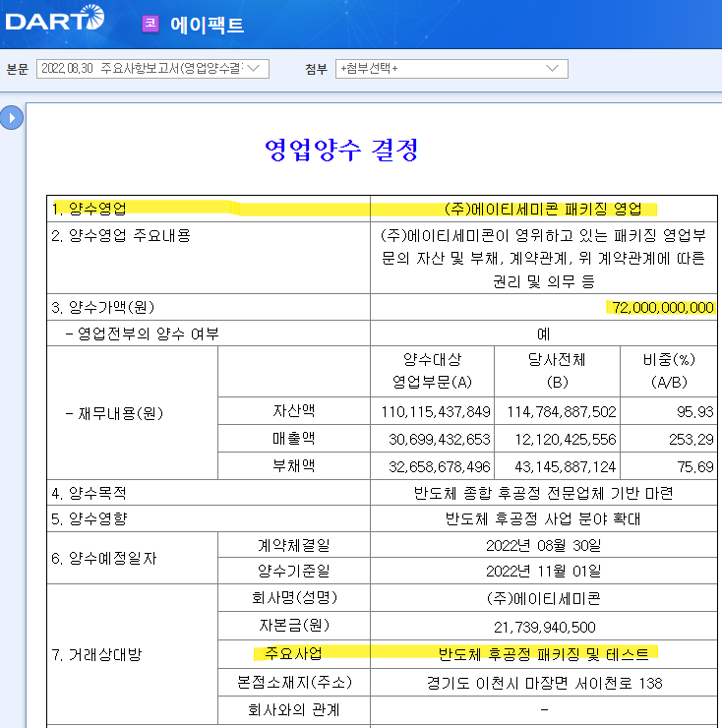The height and width of the screenshot is (728, 722).
Task: Click the ratio value 95.93
Action: point(694,412)
